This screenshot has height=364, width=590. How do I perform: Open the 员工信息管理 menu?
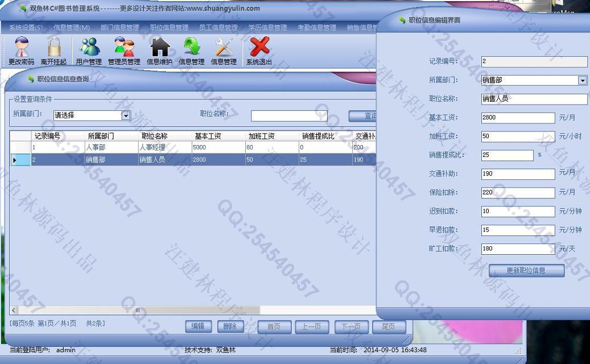[218, 27]
